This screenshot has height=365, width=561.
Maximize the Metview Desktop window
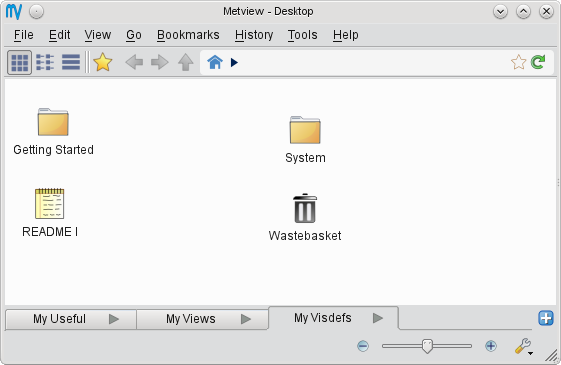point(523,12)
